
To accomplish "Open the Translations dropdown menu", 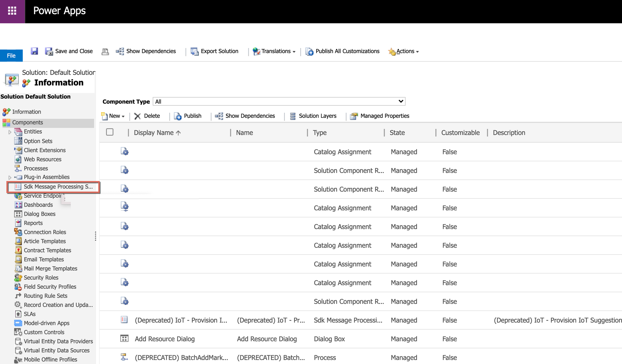I will point(274,51).
